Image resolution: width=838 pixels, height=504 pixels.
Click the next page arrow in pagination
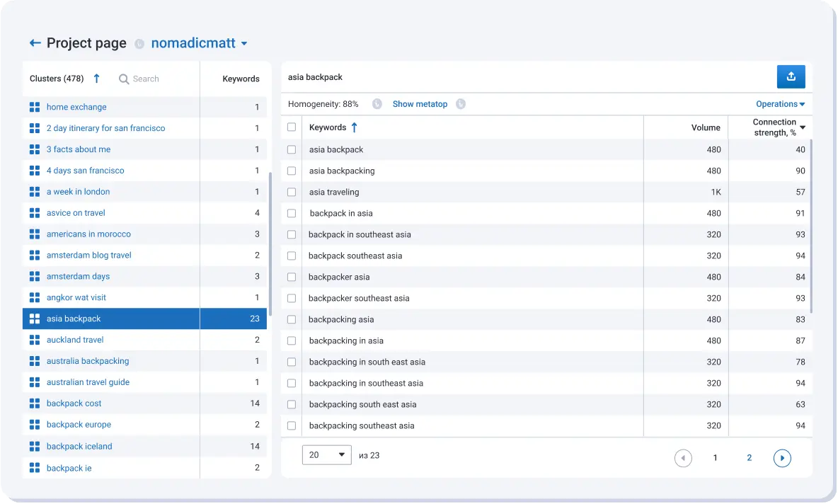(x=782, y=458)
